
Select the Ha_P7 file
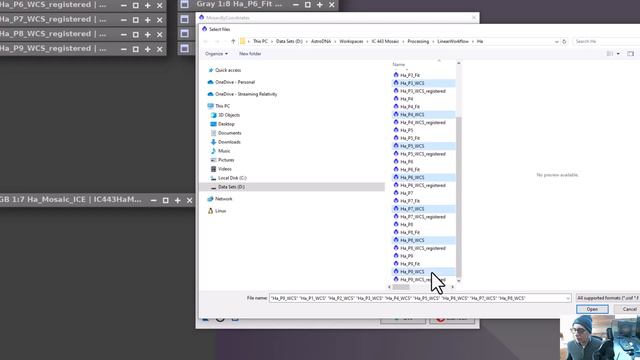click(x=407, y=193)
